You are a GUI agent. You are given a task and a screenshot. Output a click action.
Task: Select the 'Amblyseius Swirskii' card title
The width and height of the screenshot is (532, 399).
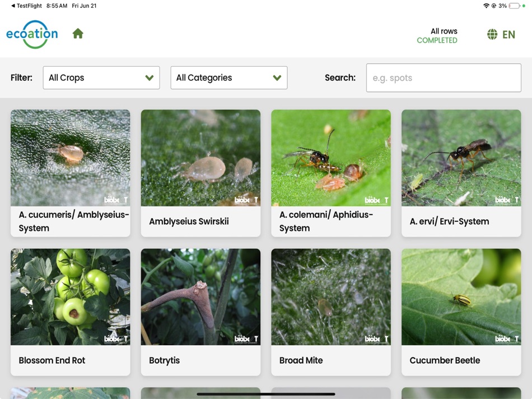click(189, 221)
